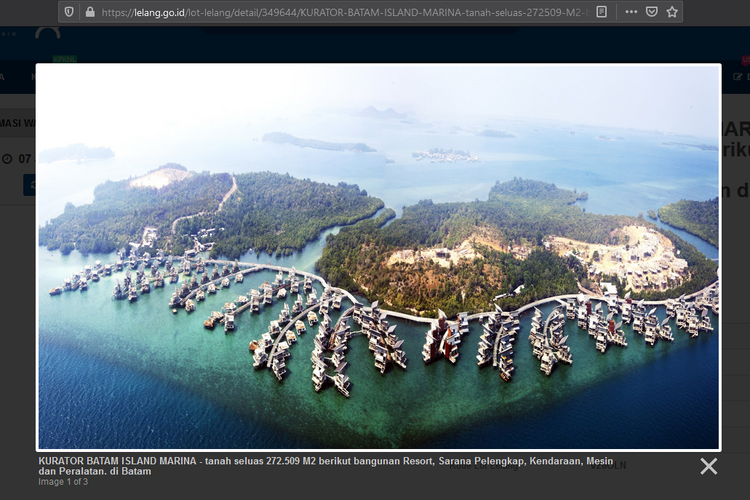Click the padlock site security icon

pos(88,12)
